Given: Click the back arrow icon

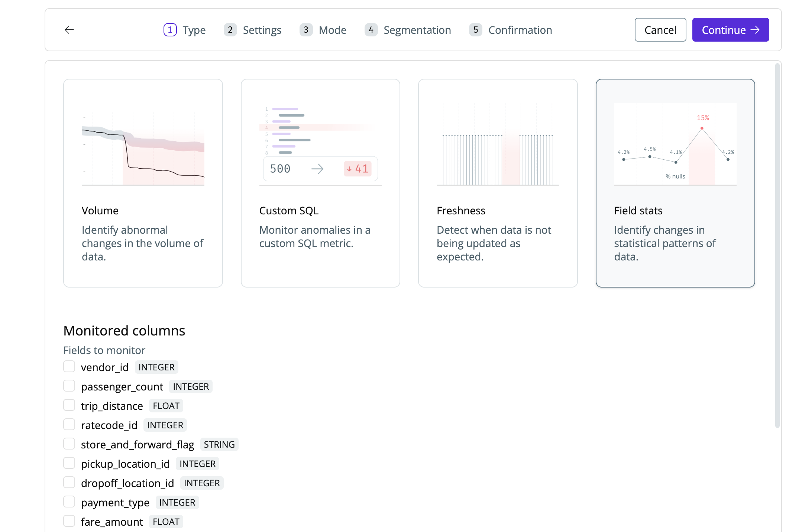Looking at the screenshot, I should [69, 30].
